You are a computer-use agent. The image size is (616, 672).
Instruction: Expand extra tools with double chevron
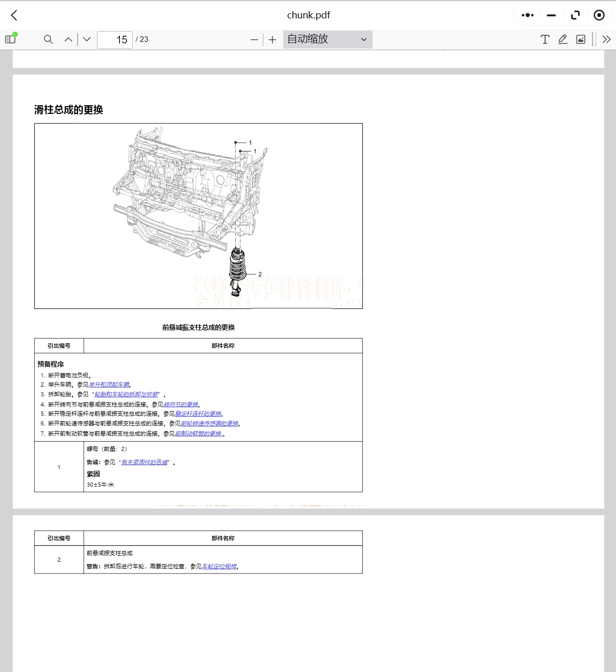606,39
